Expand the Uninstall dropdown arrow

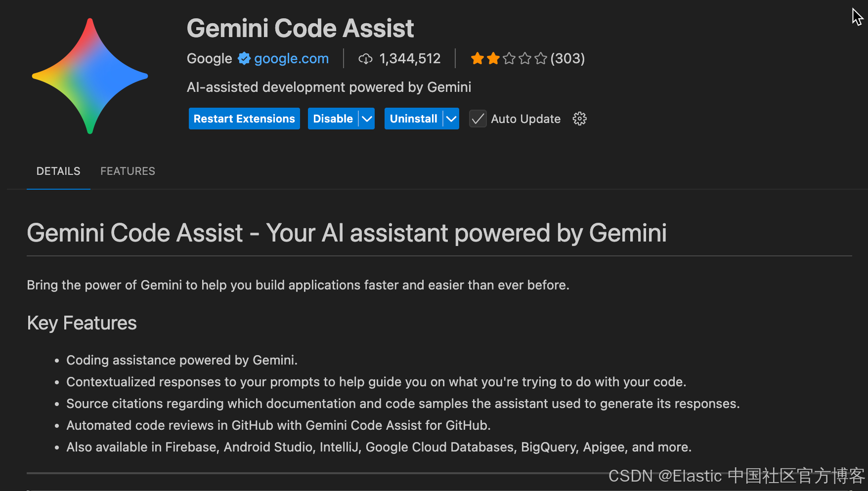[451, 119]
